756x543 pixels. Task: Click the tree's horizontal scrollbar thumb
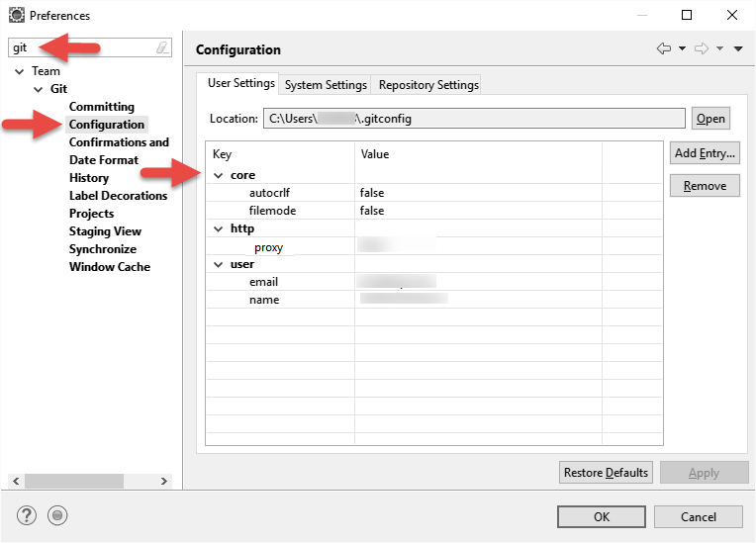point(74,481)
